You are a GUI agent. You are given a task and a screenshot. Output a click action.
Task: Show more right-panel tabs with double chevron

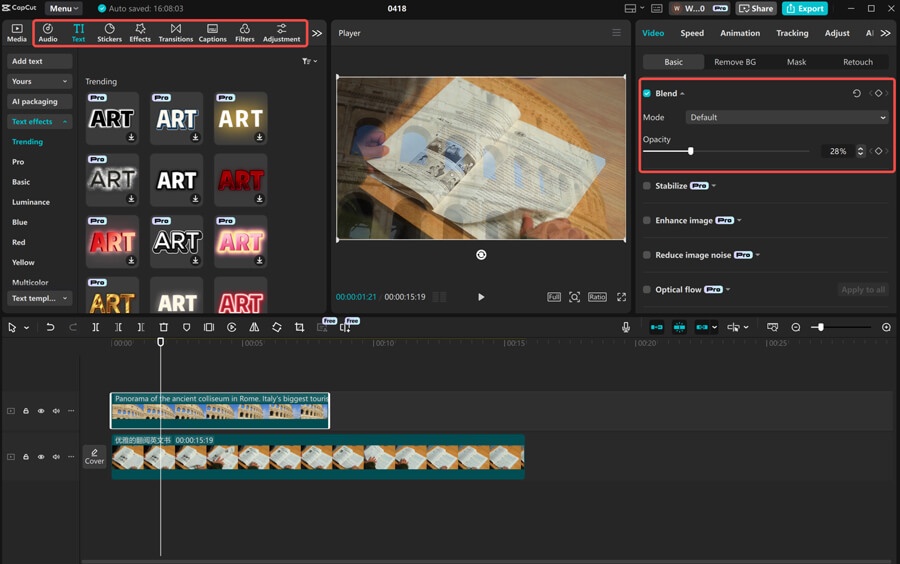[886, 33]
